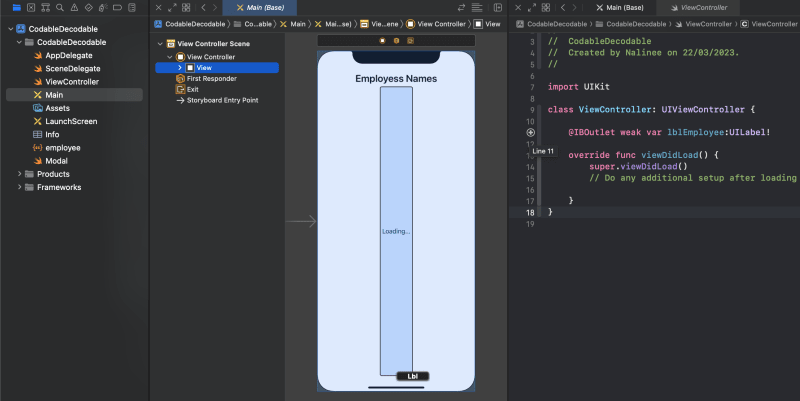Add an editor on the right
The image size is (800, 401).
[x=498, y=8]
